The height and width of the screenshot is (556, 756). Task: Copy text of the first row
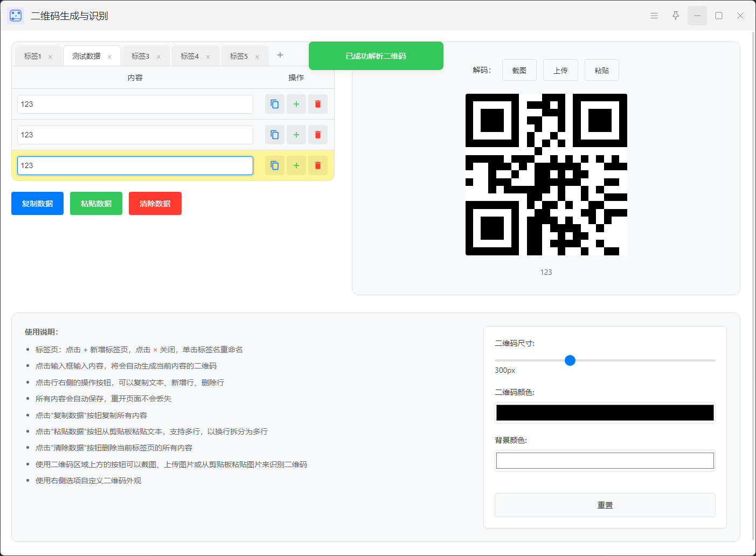(x=275, y=104)
